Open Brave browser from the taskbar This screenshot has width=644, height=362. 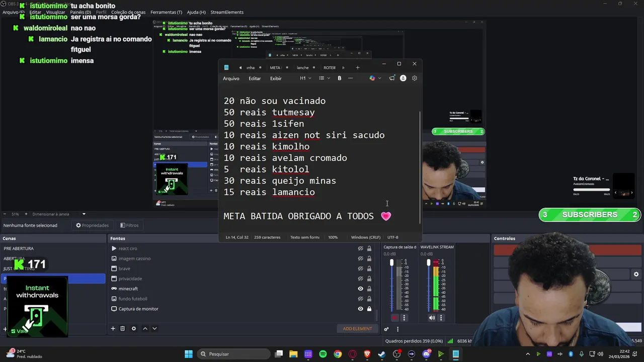coord(367,354)
